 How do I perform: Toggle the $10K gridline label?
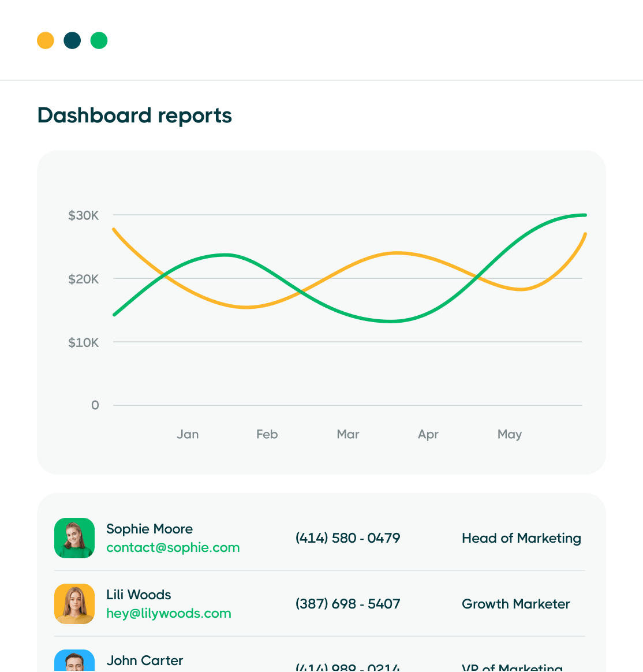(x=83, y=342)
